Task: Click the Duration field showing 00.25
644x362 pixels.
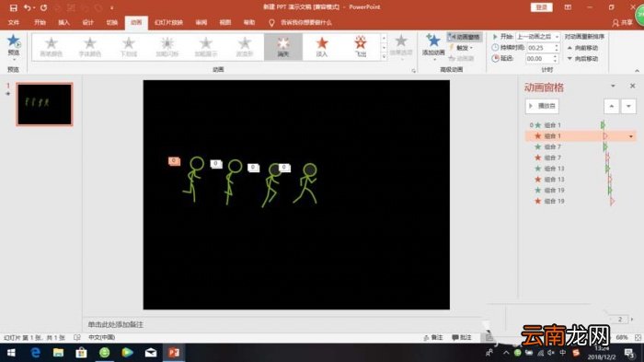Action: click(539, 48)
